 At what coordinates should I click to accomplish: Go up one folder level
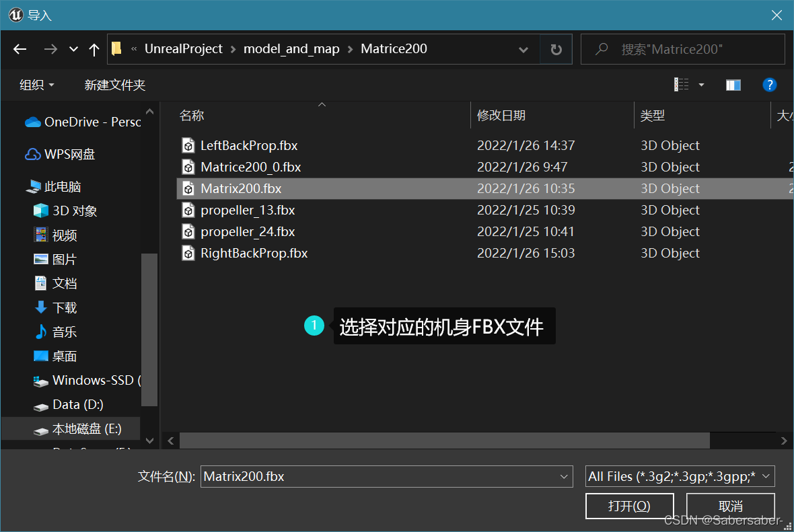pos(94,49)
